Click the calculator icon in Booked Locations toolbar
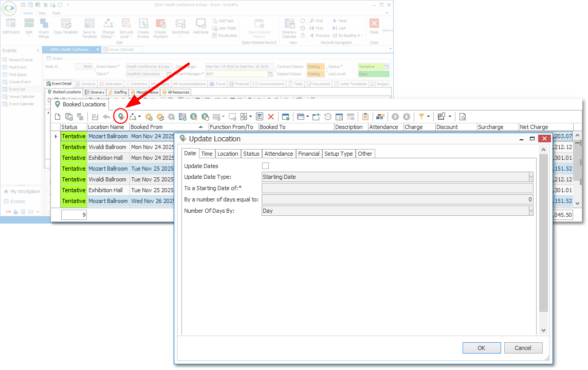Image resolution: width=588 pixels, height=370 pixels. click(260, 117)
